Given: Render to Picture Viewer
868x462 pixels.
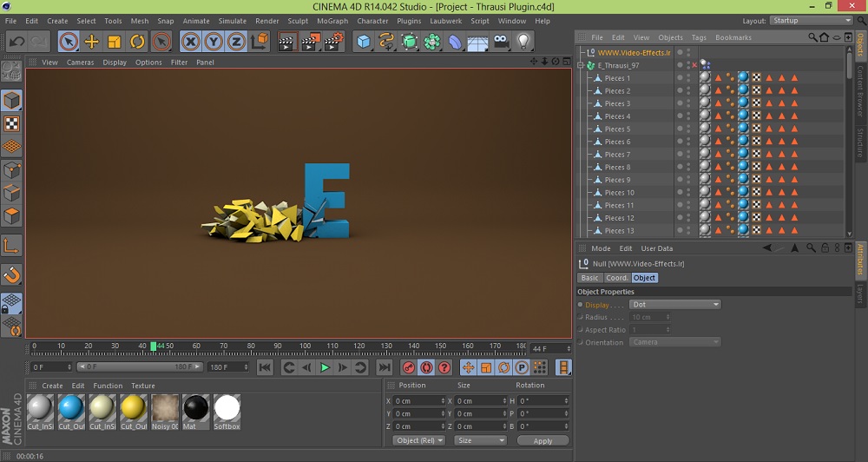Looking at the screenshot, I should pos(311,42).
